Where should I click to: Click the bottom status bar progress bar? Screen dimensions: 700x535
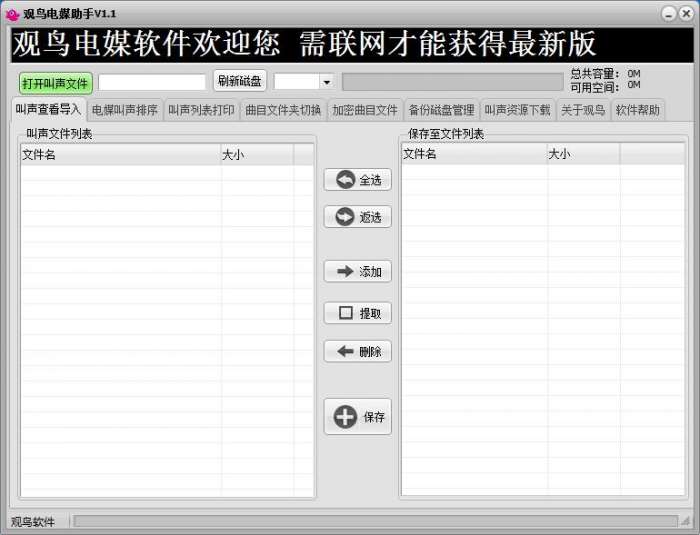[x=375, y=521]
